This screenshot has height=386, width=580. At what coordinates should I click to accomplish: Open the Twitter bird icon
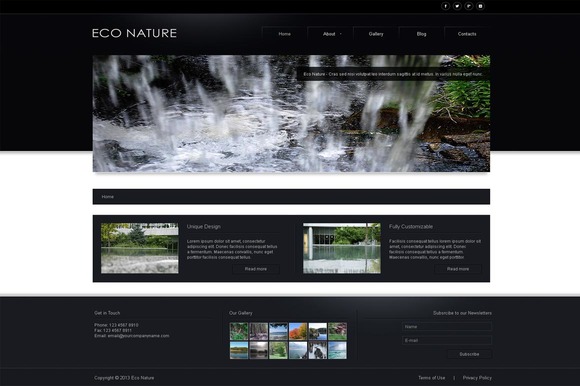[457, 6]
